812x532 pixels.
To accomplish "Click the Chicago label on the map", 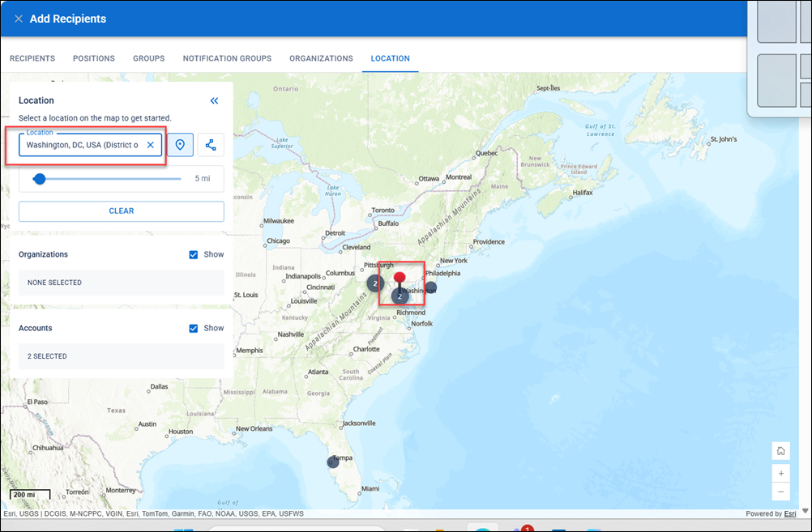I will click(278, 240).
